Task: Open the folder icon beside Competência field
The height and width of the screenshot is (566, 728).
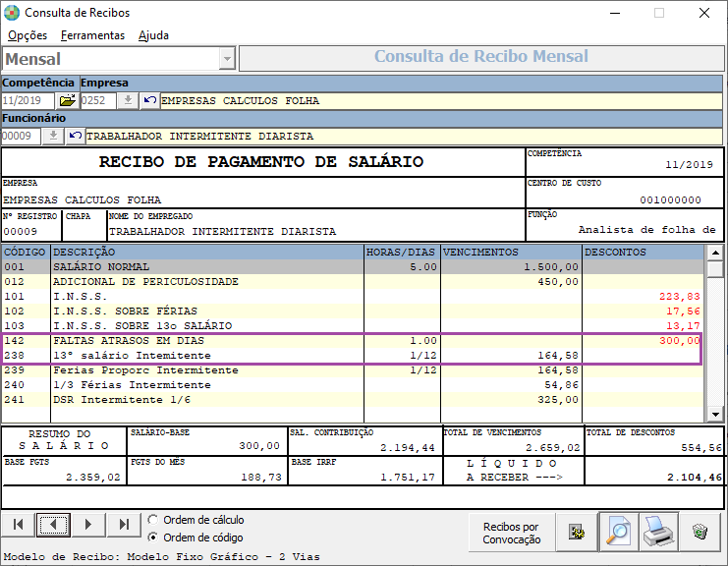Action: pos(68,100)
